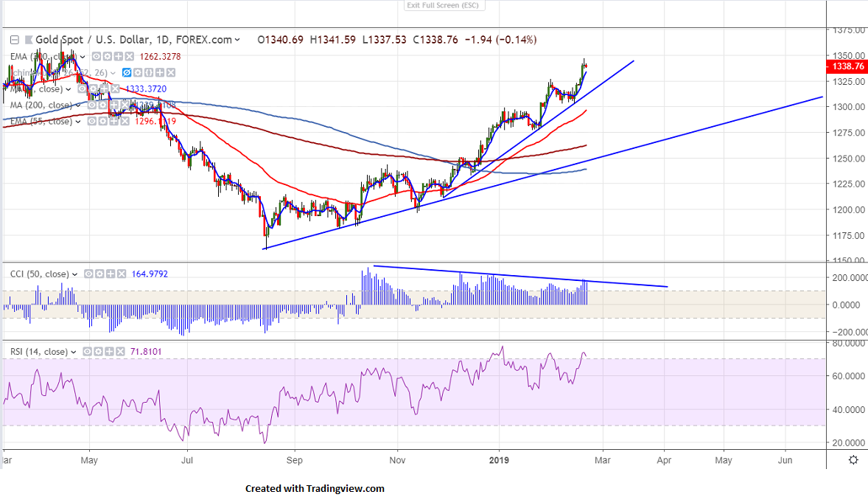Toggle visibility of EMA 200 with eye icon
The image size is (868, 500).
tap(97, 57)
